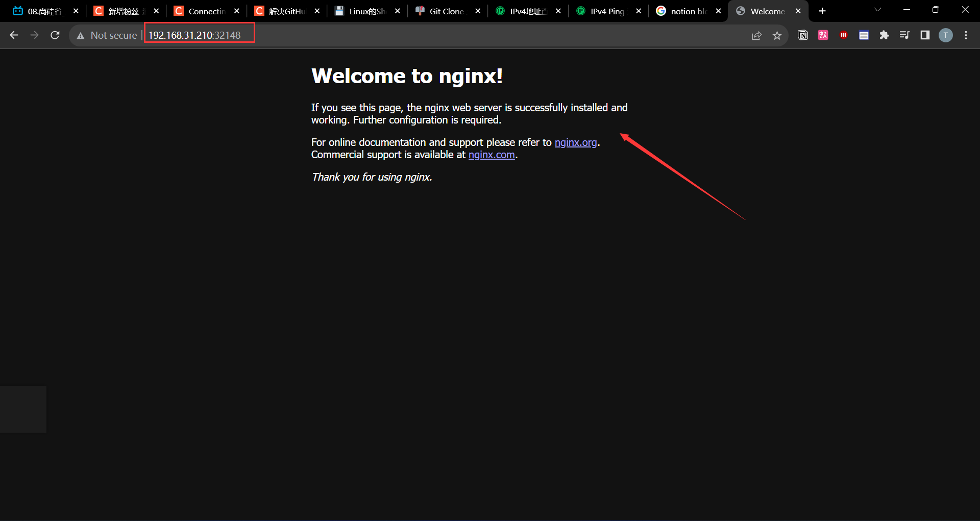This screenshot has width=980, height=521.
Task: Close the Connectin tab
Action: 237,11
